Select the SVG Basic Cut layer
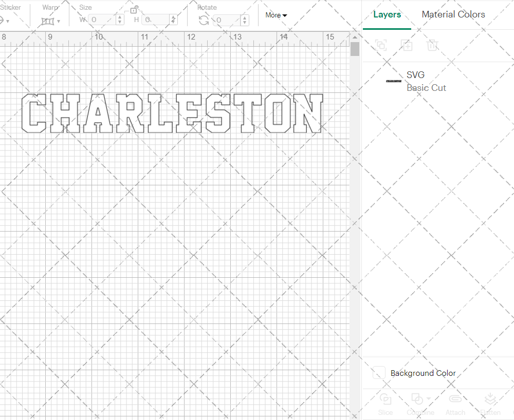This screenshot has width=514, height=420. pyautogui.click(x=438, y=81)
